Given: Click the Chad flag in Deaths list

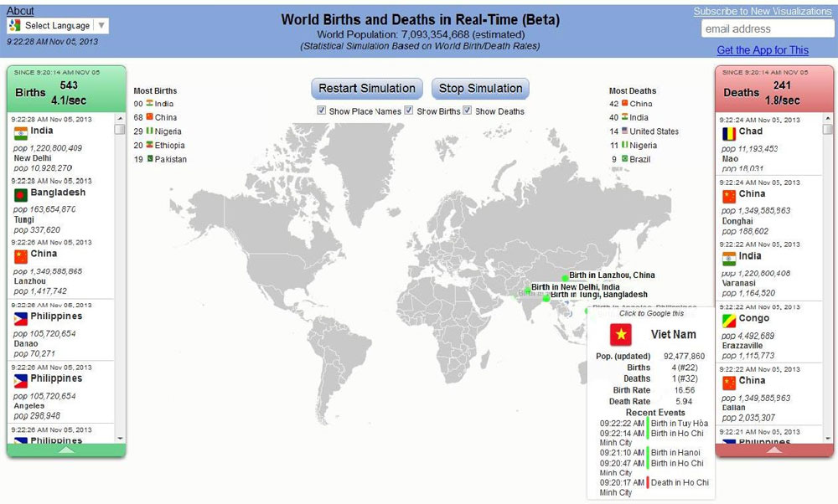Looking at the screenshot, I should click(x=729, y=133).
